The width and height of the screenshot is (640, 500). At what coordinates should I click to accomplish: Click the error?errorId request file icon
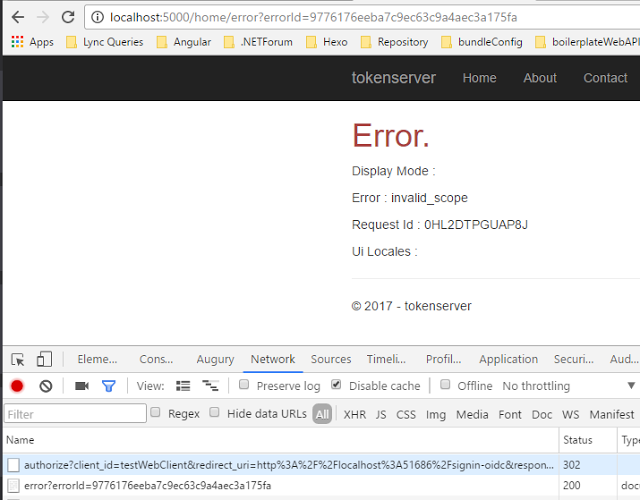(x=13, y=485)
